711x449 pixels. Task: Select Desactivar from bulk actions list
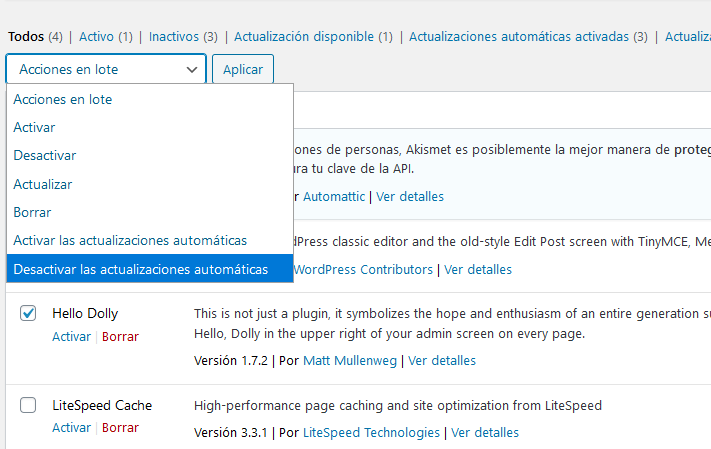tap(45, 156)
